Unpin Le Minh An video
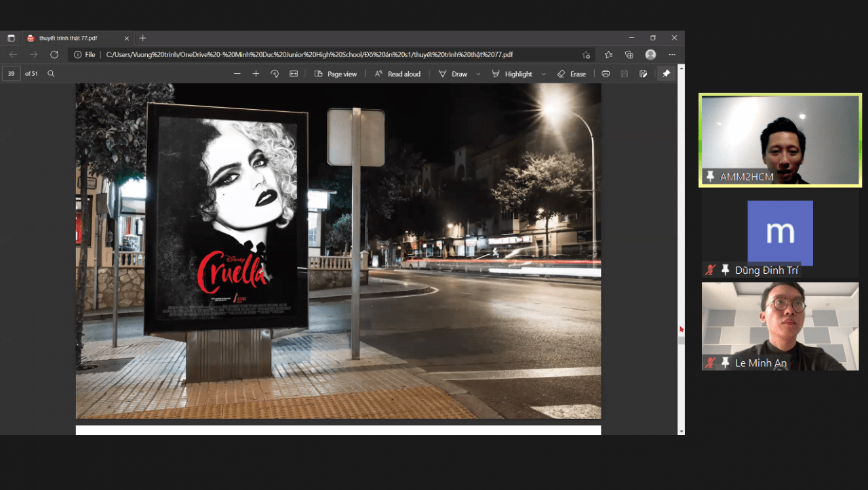The height and width of the screenshot is (490, 868). point(725,363)
